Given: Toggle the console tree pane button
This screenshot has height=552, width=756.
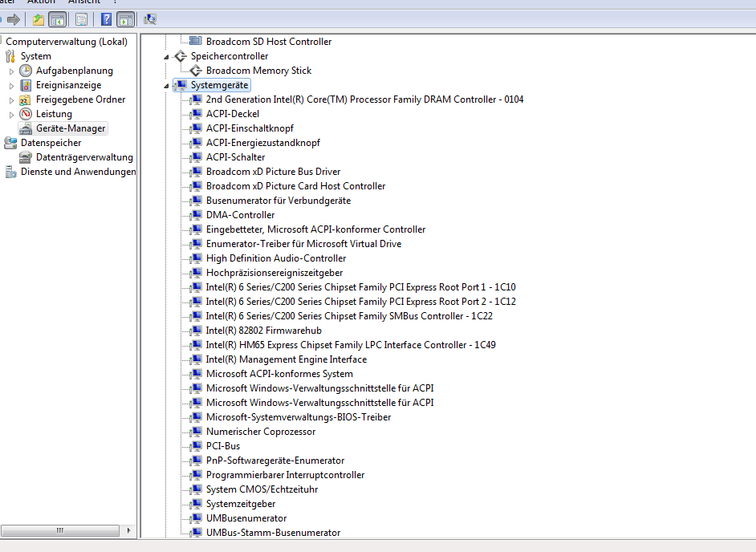Looking at the screenshot, I should (x=57, y=20).
